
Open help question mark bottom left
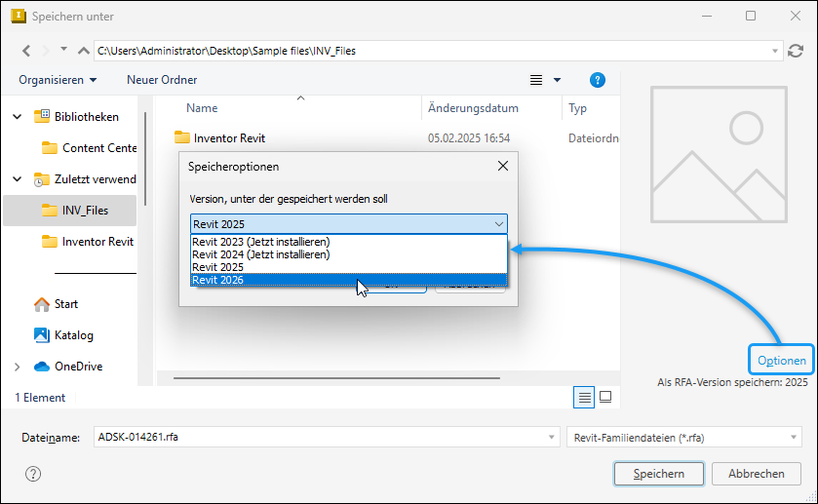coord(33,474)
